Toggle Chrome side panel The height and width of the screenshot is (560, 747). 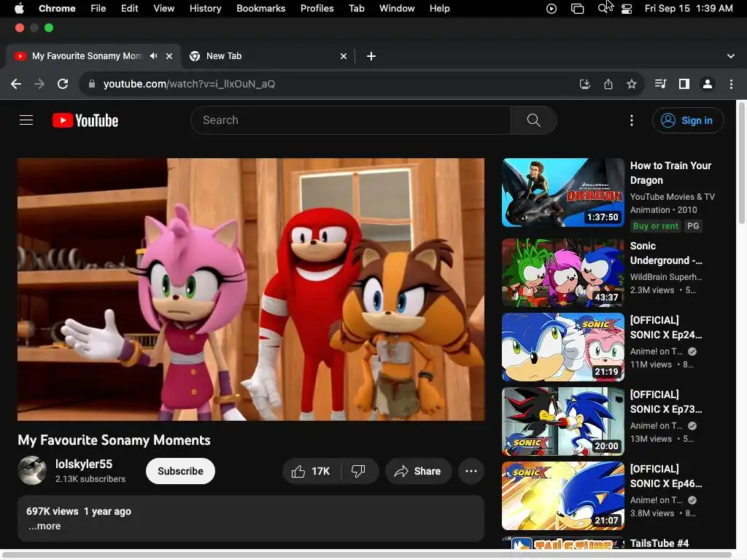click(684, 85)
